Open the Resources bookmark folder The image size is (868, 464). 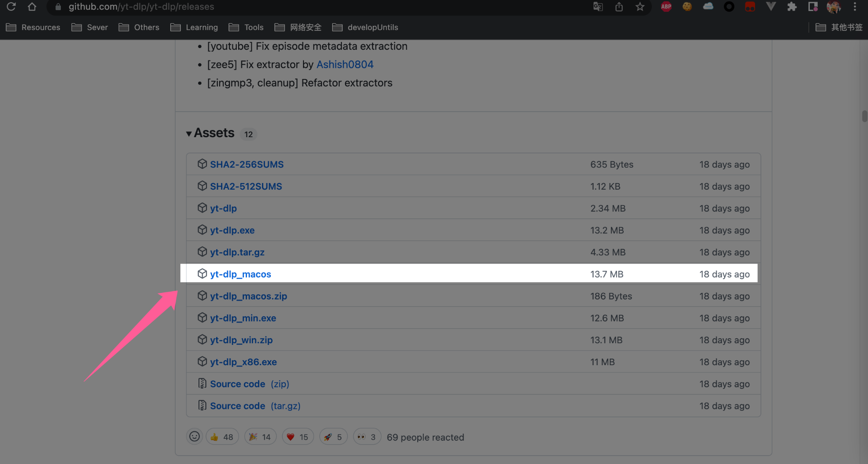tap(33, 27)
